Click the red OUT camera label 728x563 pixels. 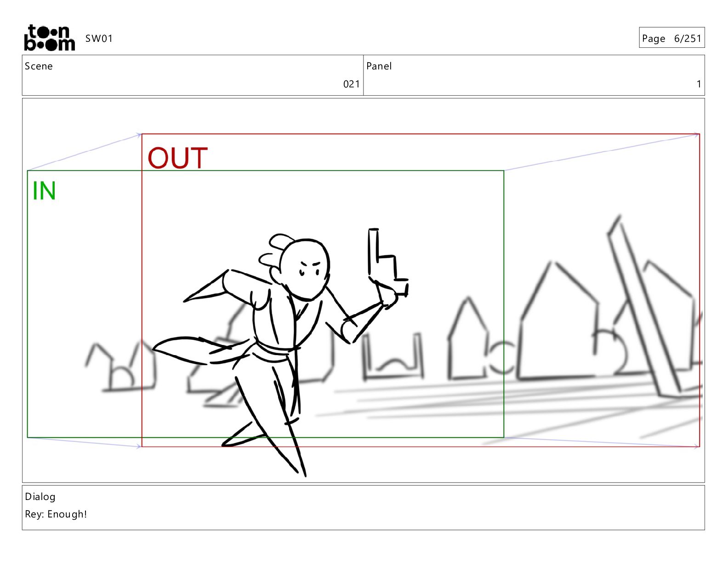click(177, 158)
